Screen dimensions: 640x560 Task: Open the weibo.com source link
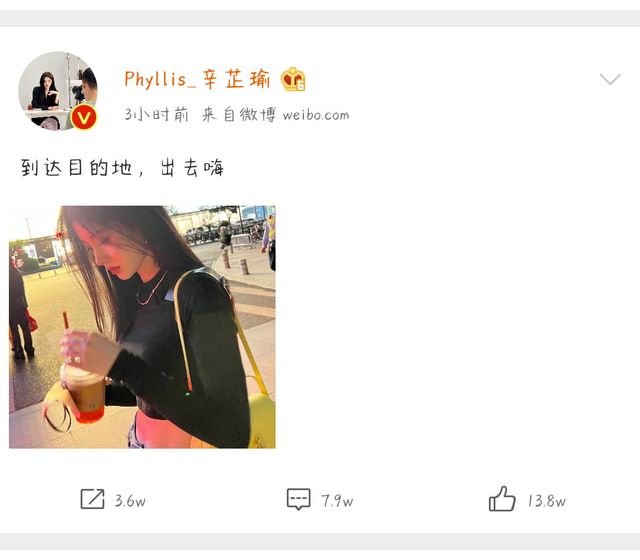pyautogui.click(x=316, y=115)
